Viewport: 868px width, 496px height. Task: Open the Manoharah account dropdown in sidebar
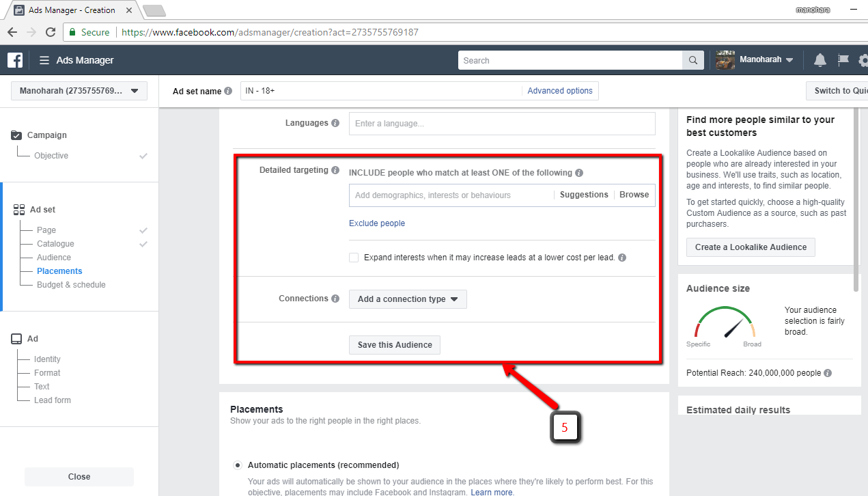point(79,91)
